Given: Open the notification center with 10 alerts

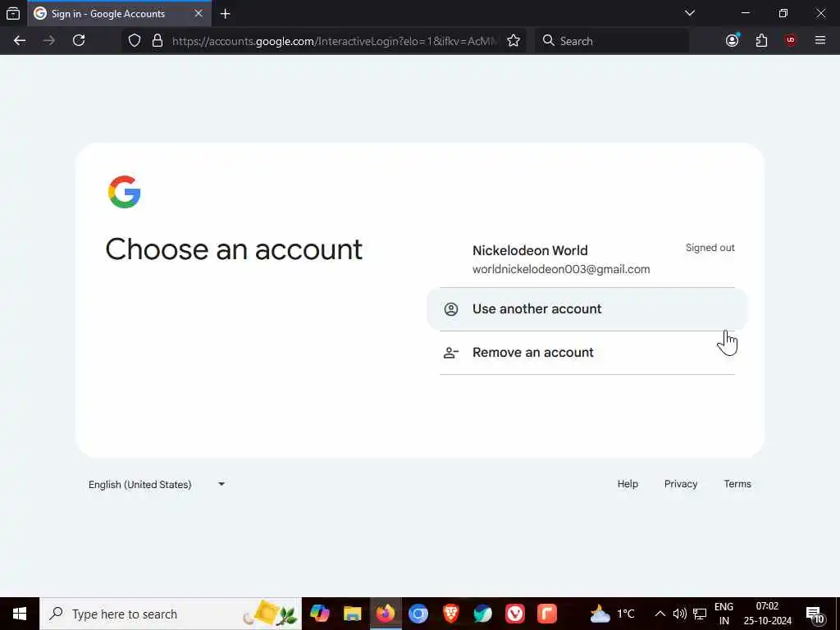Looking at the screenshot, I should [x=815, y=614].
